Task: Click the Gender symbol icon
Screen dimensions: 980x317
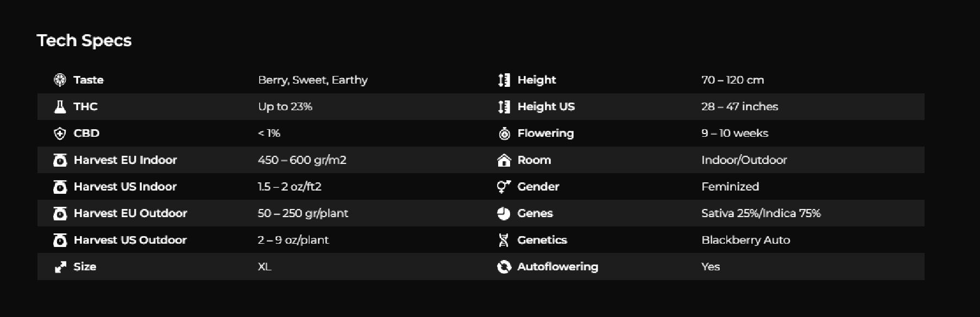Action: click(x=504, y=186)
